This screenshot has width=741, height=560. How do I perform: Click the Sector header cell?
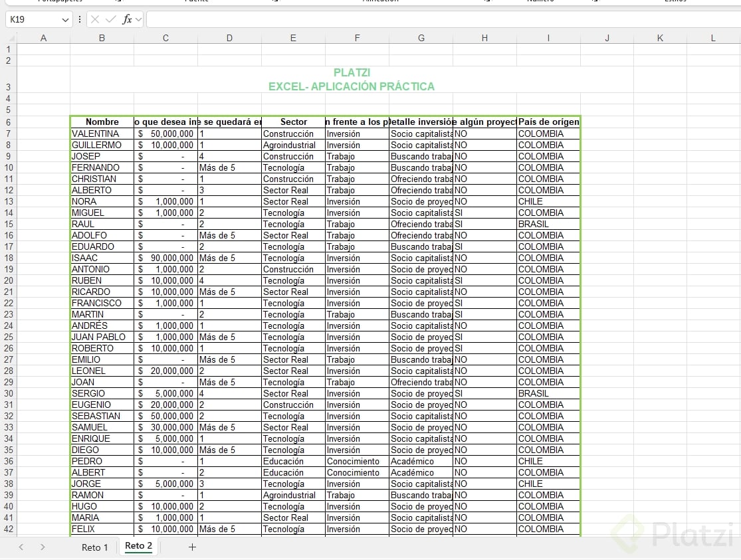[294, 122]
